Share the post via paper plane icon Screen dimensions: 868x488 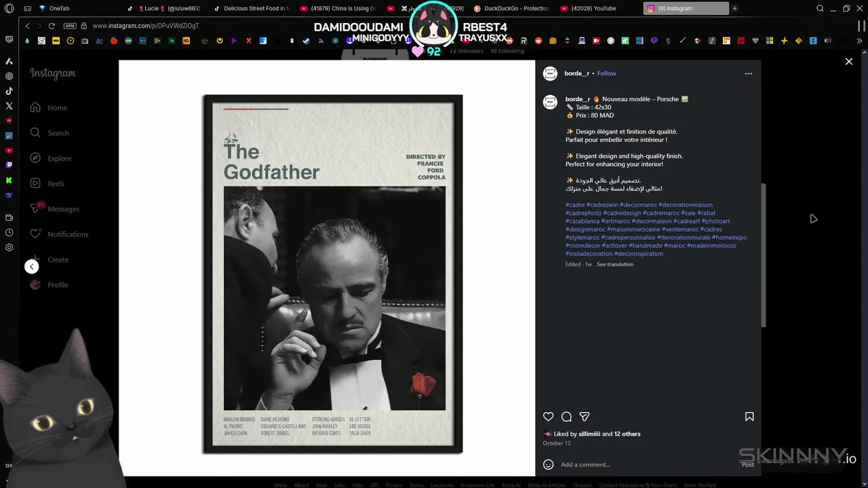click(x=585, y=417)
